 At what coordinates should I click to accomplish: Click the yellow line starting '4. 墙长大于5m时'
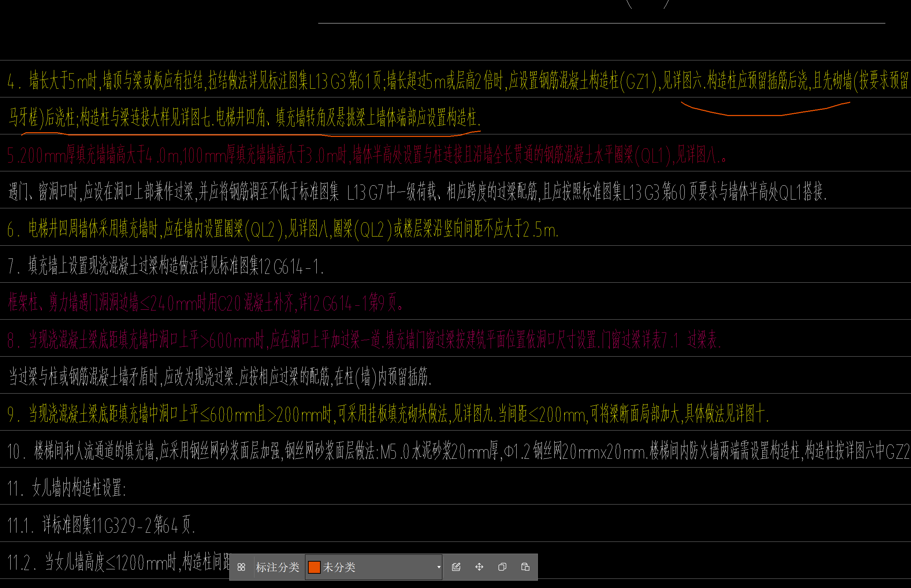(458, 81)
